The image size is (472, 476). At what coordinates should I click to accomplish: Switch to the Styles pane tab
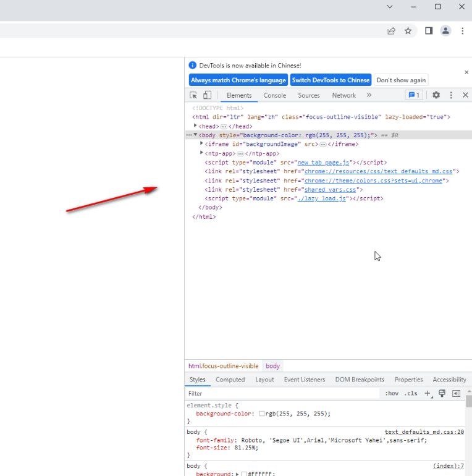(198, 380)
